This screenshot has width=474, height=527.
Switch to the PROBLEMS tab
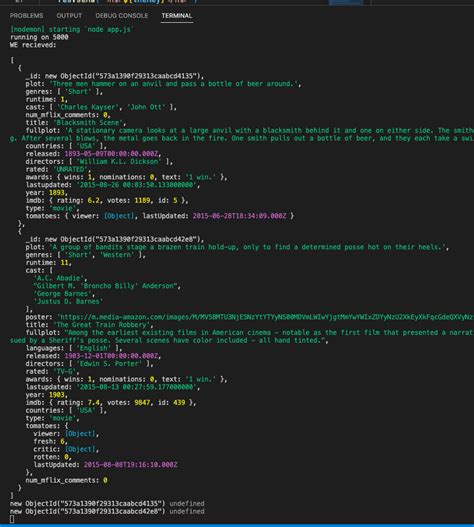(26, 15)
